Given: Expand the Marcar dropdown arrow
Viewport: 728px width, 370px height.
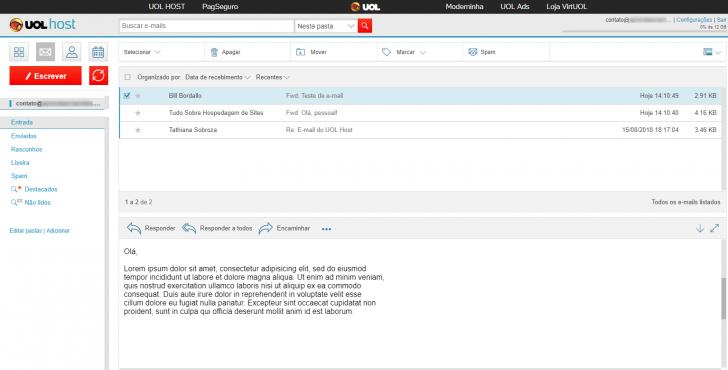Looking at the screenshot, I should tap(422, 52).
